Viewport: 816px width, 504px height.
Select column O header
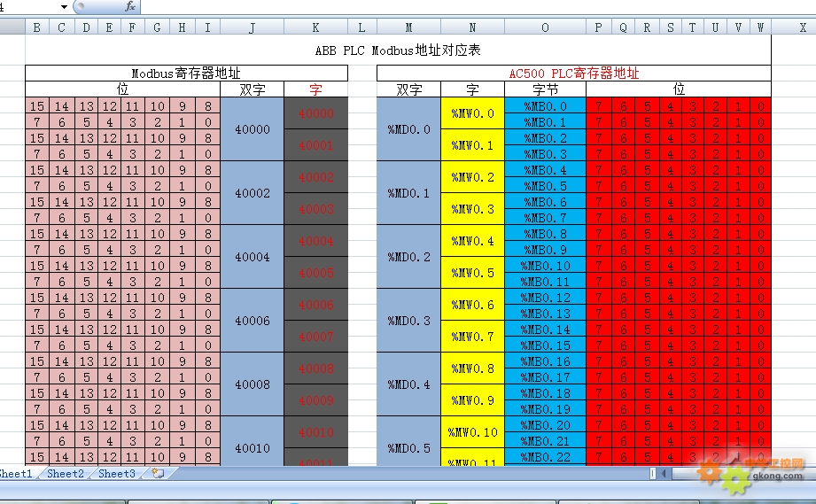click(545, 27)
